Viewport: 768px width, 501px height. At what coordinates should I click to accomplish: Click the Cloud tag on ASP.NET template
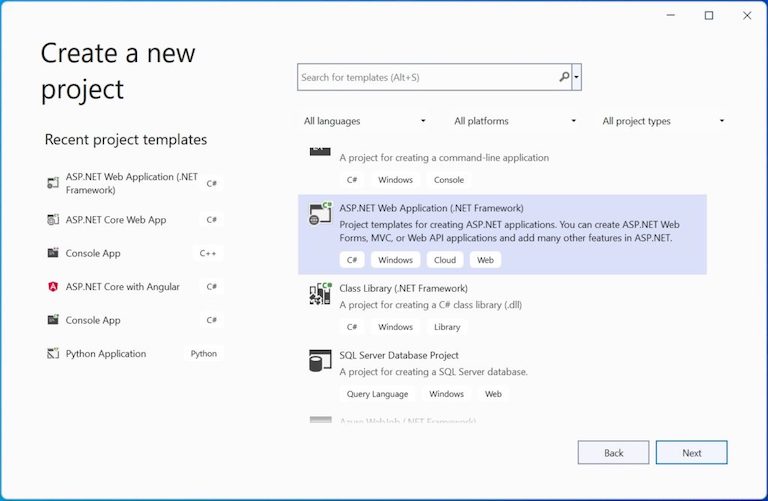tap(445, 260)
